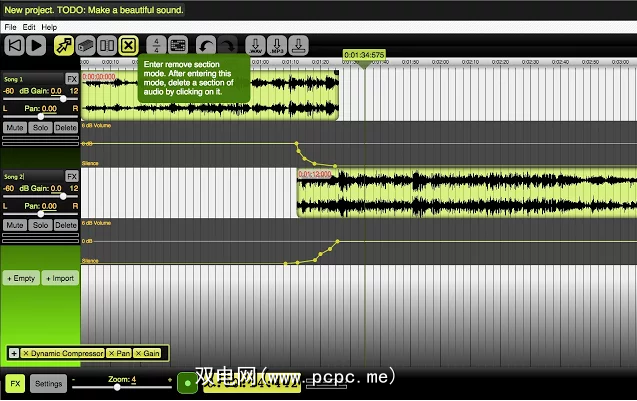The width and height of the screenshot is (637, 401).
Task: Open the Settings button
Action: pos(48,384)
